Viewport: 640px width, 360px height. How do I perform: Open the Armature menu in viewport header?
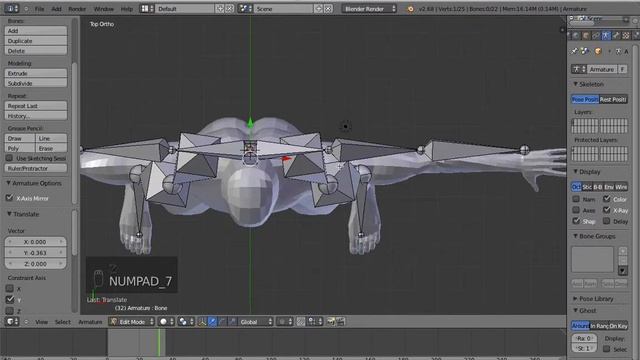point(90,322)
